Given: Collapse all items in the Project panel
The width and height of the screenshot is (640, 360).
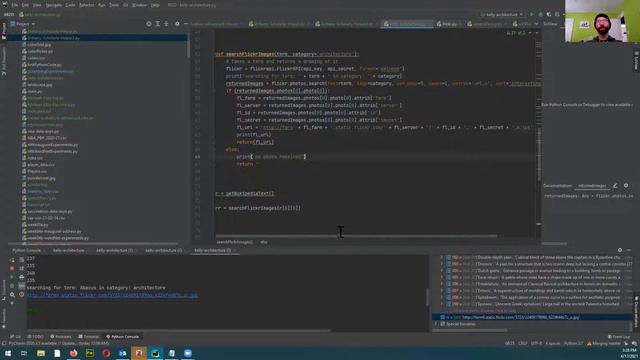Looking at the screenshot, I should click(x=166, y=24).
